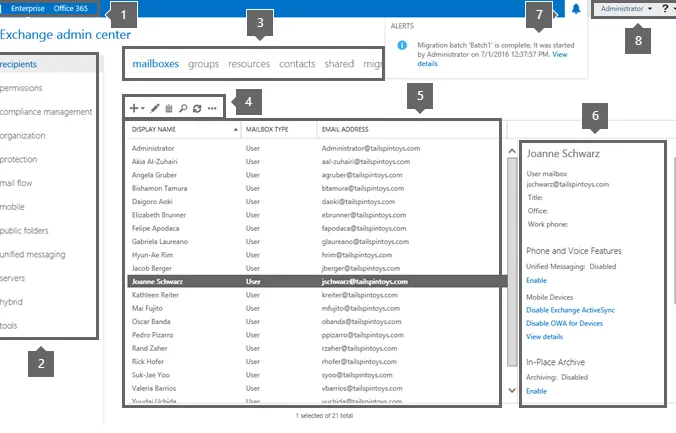
Task: Click Enable link under In-Place Archive
Action: (536, 391)
